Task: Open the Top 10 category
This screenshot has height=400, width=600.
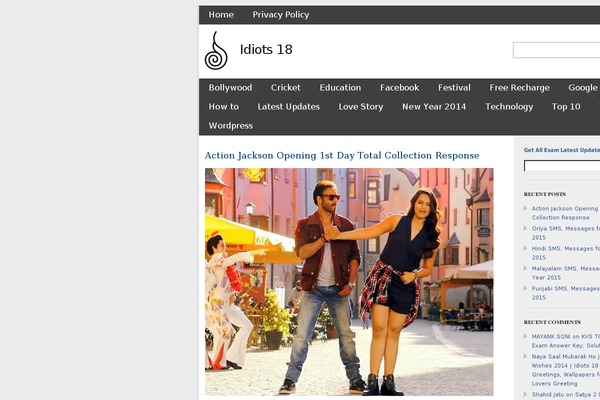Action: pyautogui.click(x=566, y=107)
